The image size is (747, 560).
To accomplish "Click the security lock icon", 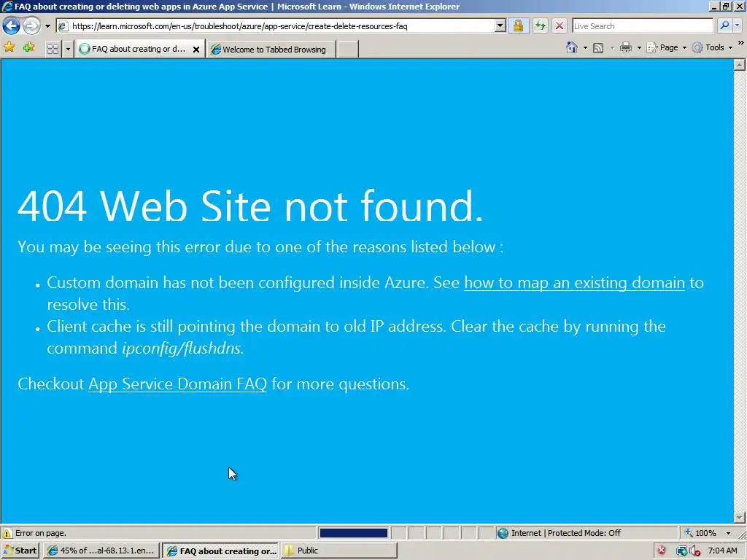I will point(519,26).
